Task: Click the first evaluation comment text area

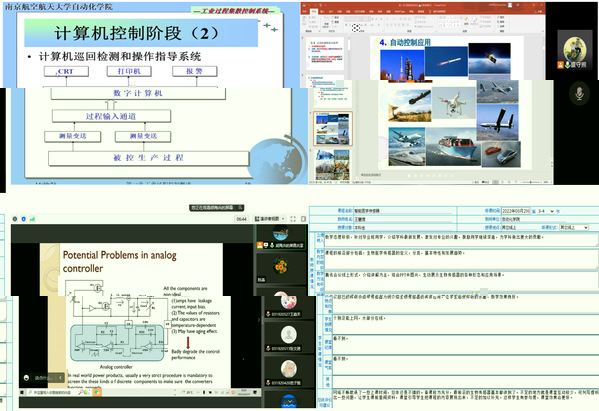Action: [x=460, y=240]
